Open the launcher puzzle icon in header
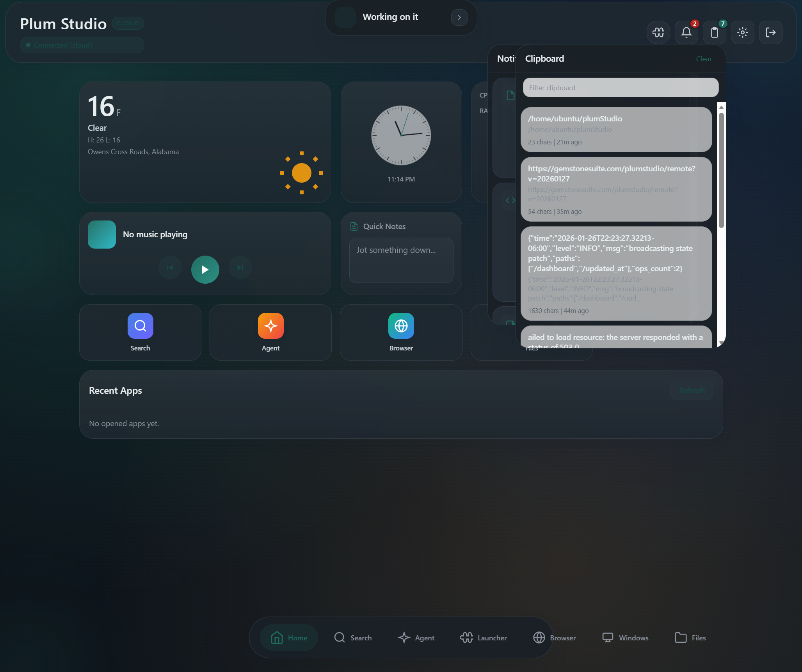Viewport: 802px width, 672px height. [658, 32]
